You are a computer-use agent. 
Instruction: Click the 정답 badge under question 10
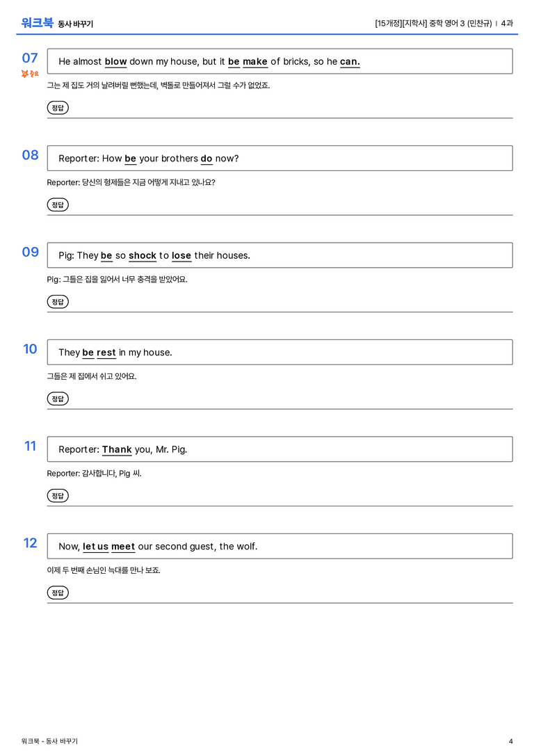pyautogui.click(x=58, y=399)
